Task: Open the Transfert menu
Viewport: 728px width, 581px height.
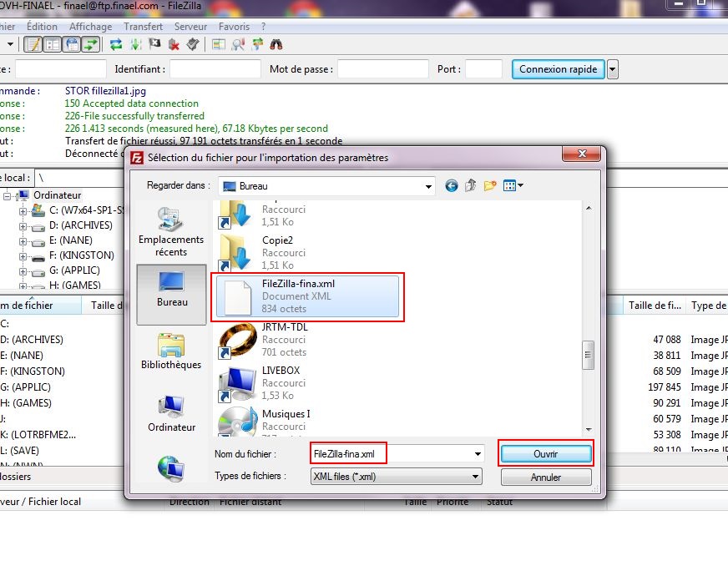Action: point(144,27)
